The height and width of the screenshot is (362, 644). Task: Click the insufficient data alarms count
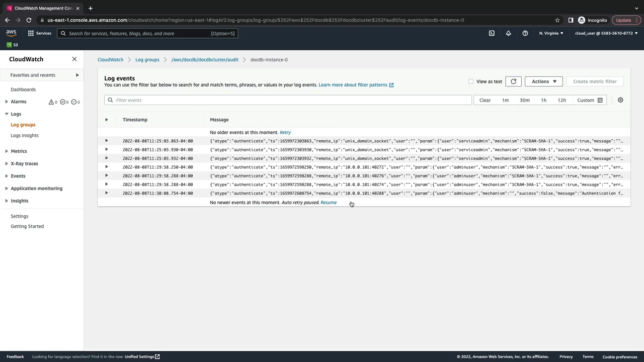pyautogui.click(x=75, y=102)
